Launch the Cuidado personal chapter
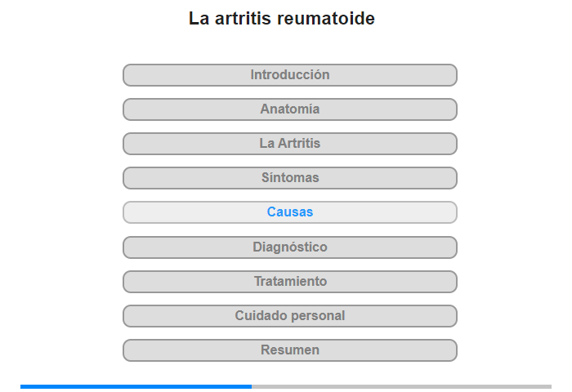The image size is (572, 392). [x=289, y=316]
